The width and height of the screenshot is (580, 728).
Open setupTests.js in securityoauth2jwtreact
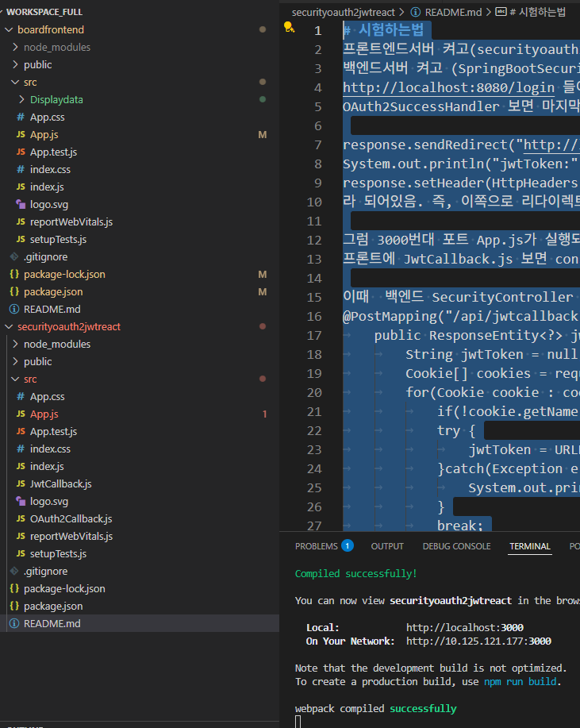tap(59, 554)
